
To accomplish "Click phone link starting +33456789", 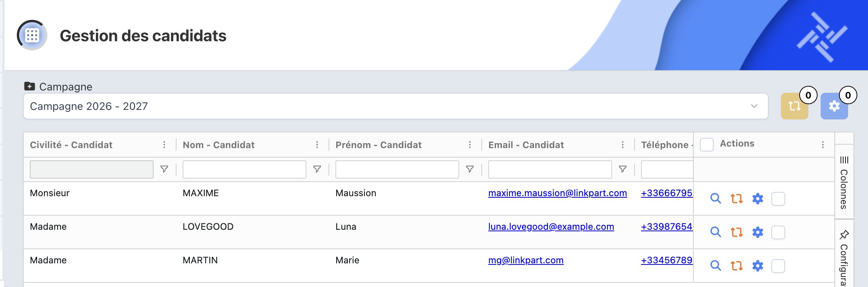I will tap(667, 260).
